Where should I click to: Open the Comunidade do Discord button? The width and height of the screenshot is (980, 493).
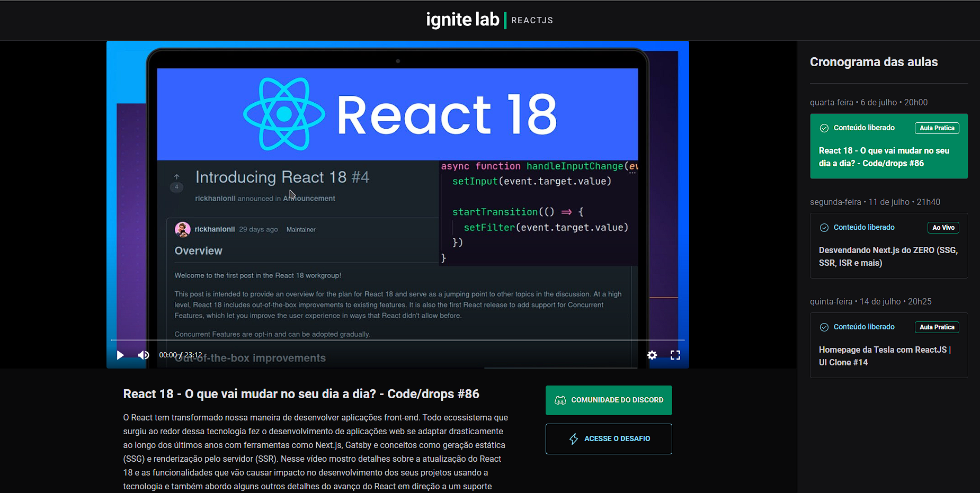click(609, 400)
